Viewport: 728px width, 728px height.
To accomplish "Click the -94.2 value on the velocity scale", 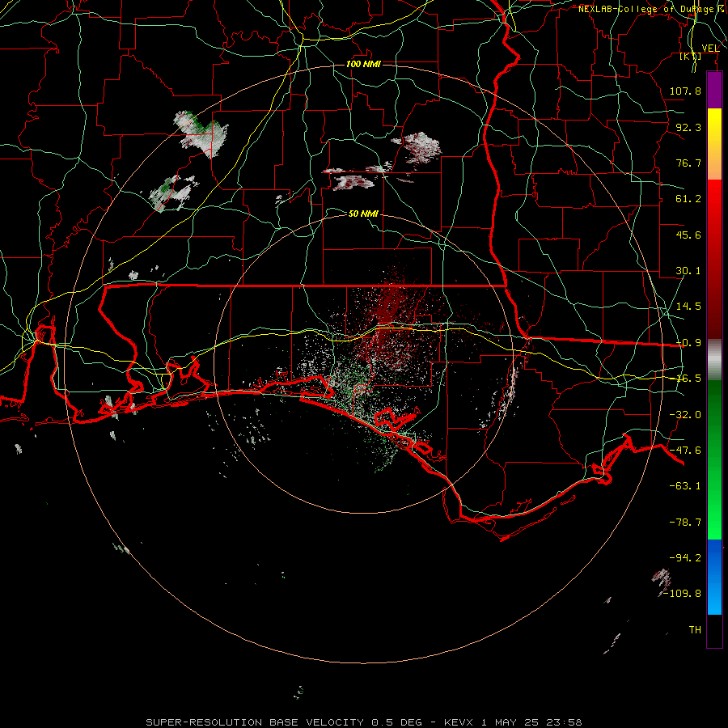I will (685, 558).
